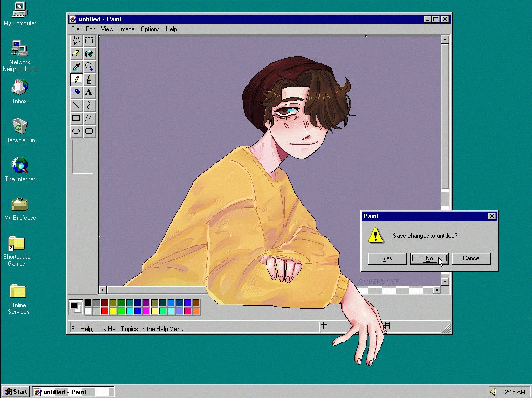Image resolution: width=532 pixels, height=398 pixels.
Task: Choose the dark maroon swatch
Action: pos(104,303)
